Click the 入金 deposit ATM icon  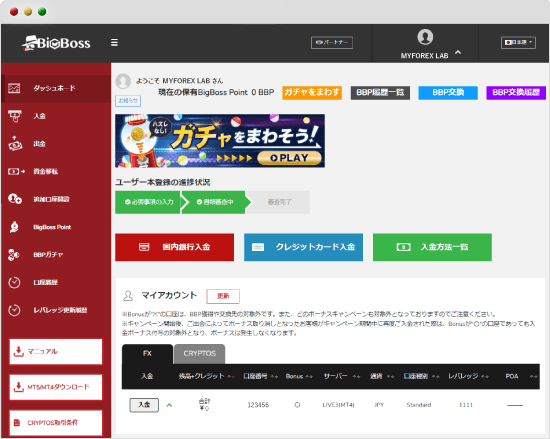[14, 116]
